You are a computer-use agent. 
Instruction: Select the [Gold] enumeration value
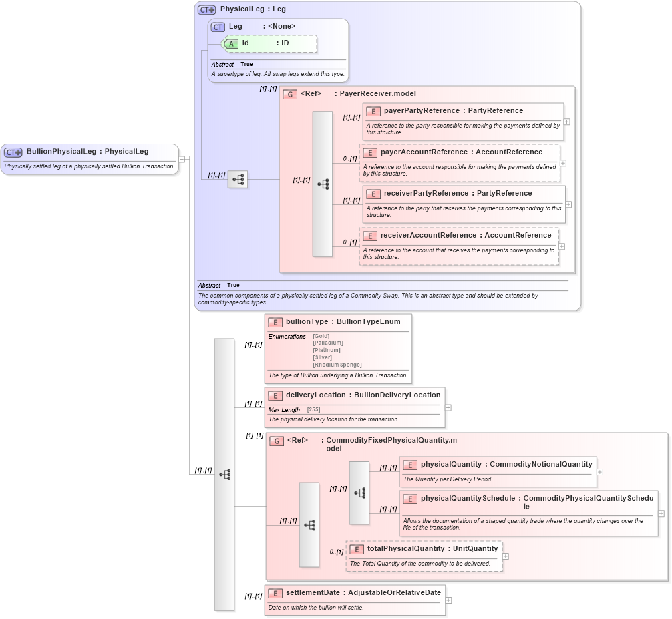(x=321, y=336)
